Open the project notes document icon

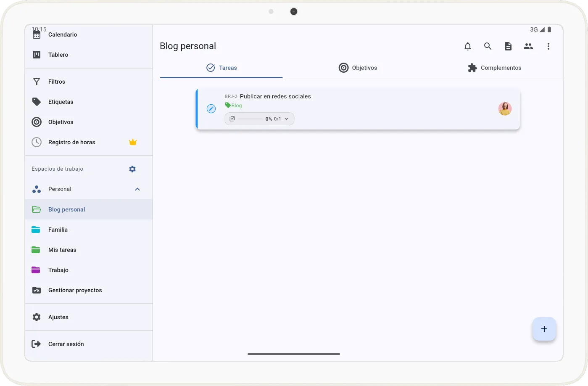[508, 46]
